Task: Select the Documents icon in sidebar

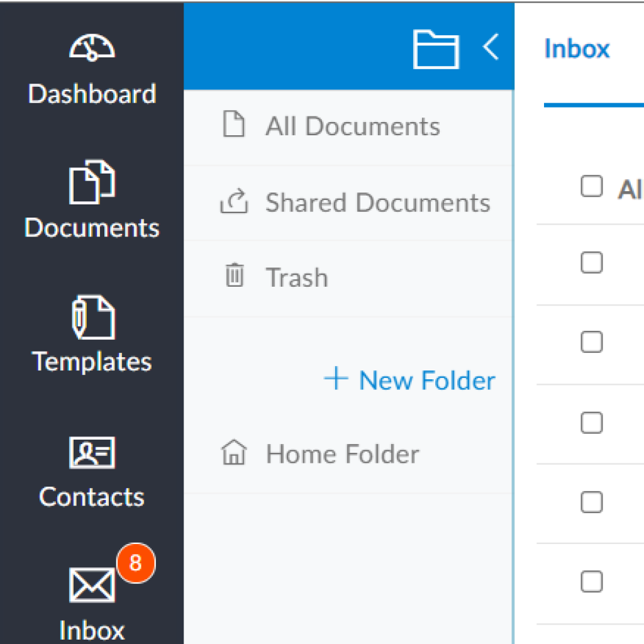Action: click(92, 182)
